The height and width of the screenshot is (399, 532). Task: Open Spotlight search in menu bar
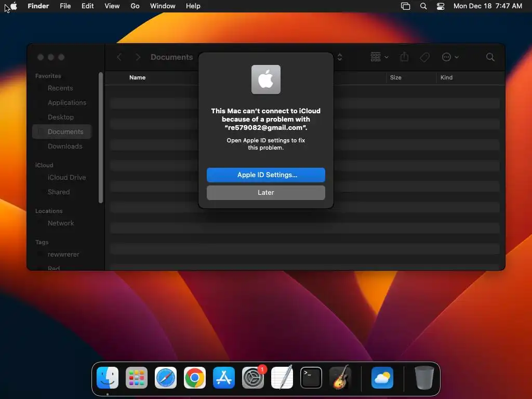(x=423, y=6)
